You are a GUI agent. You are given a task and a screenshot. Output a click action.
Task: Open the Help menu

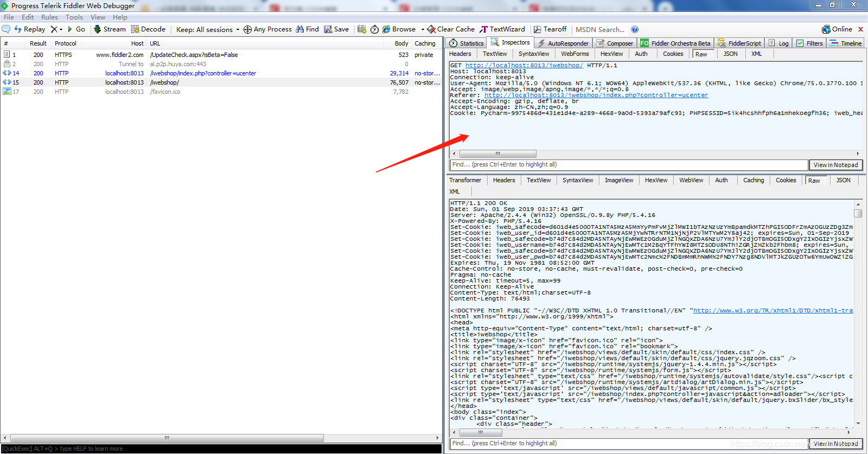click(x=120, y=17)
